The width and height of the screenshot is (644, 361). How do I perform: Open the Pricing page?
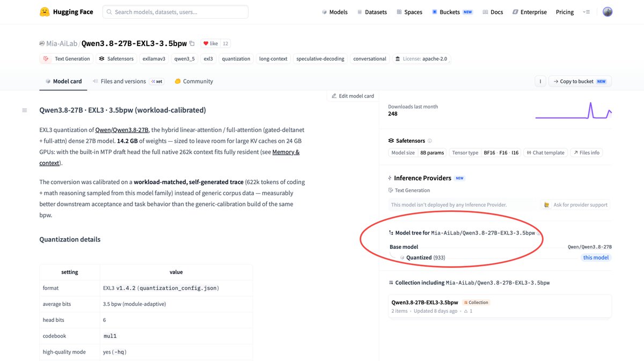(565, 12)
